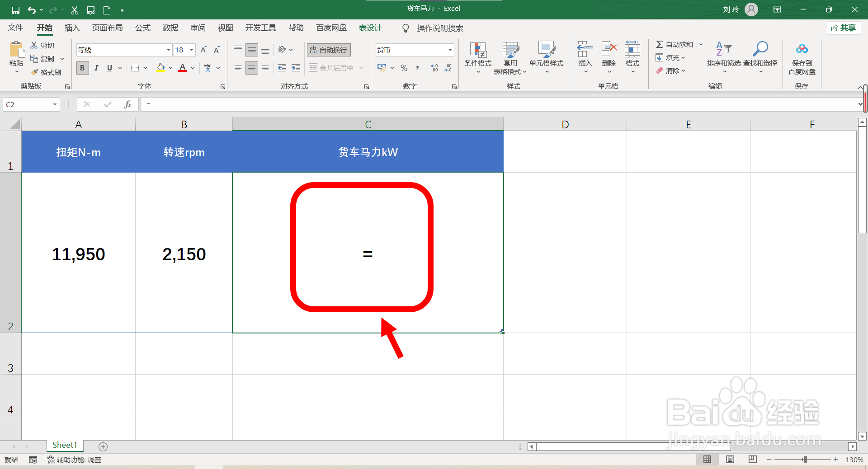Click the Page Layout view icon in status bar
The width and height of the screenshot is (868, 469).
pyautogui.click(x=730, y=460)
